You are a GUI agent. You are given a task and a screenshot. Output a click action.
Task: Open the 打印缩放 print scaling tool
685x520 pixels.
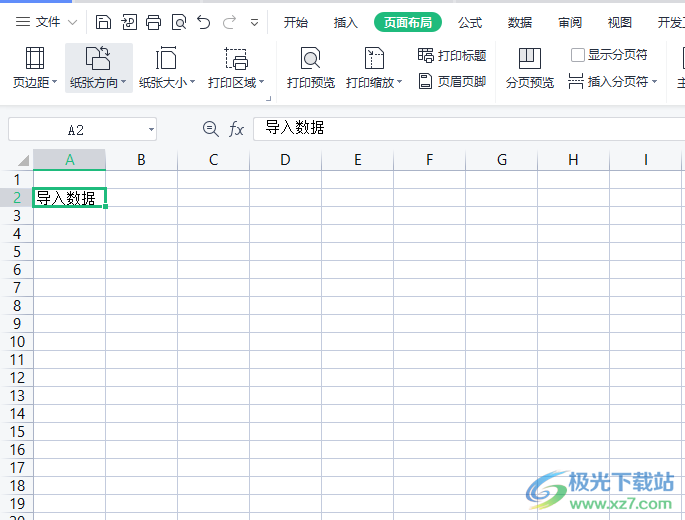coord(374,68)
